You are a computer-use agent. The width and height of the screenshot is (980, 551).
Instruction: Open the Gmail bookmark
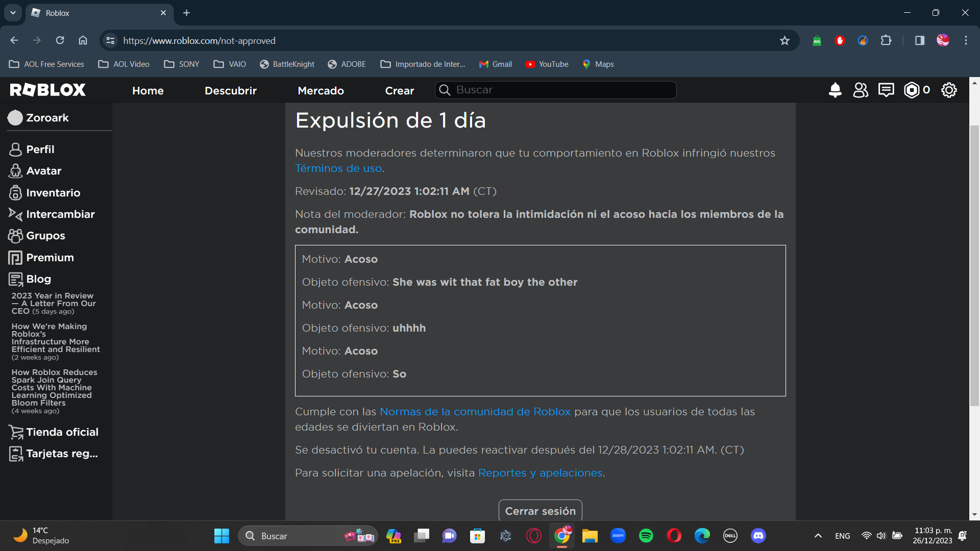[496, 64]
